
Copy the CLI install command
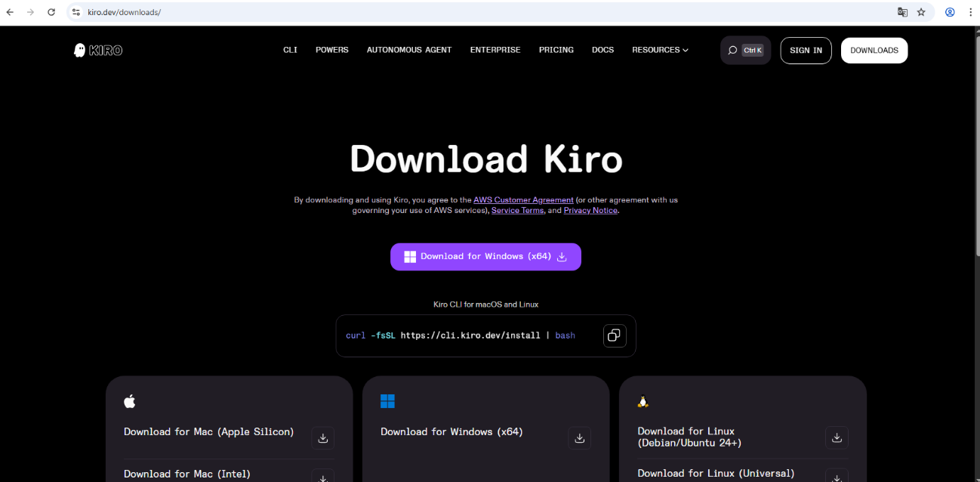pyautogui.click(x=614, y=335)
